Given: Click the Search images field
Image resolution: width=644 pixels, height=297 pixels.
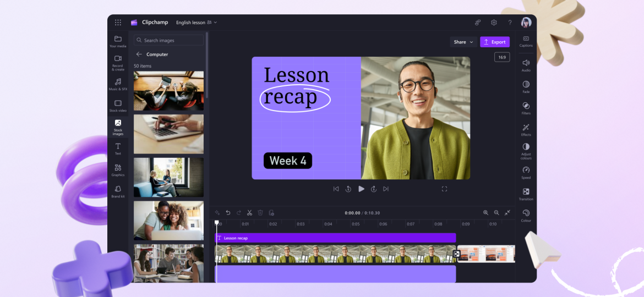Looking at the screenshot, I should tap(168, 40).
